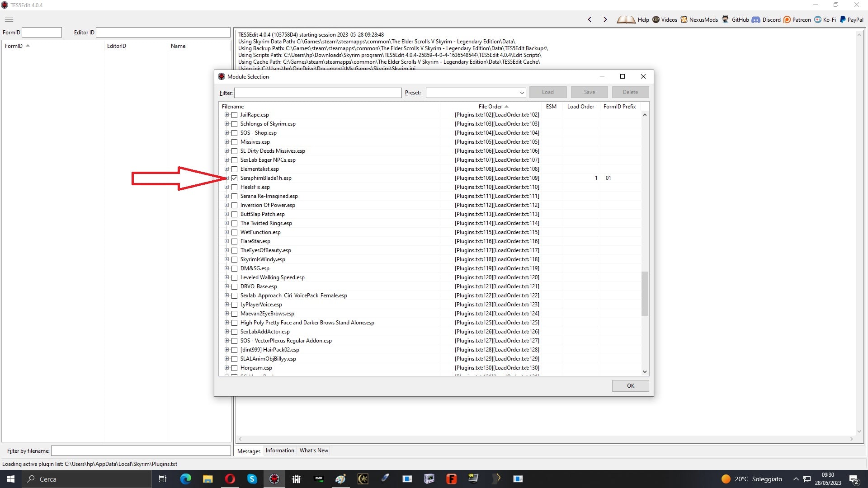
Task: Uncheck SeraphimBlade1h.esp module
Action: pyautogui.click(x=234, y=178)
